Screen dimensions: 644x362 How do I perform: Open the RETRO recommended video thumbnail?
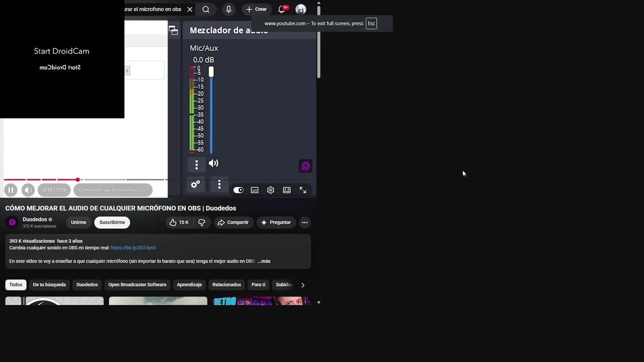[261, 301]
